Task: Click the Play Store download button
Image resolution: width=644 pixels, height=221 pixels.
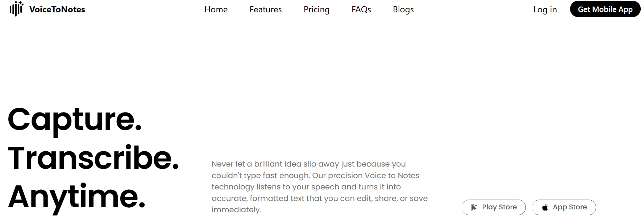Action: pos(494,207)
